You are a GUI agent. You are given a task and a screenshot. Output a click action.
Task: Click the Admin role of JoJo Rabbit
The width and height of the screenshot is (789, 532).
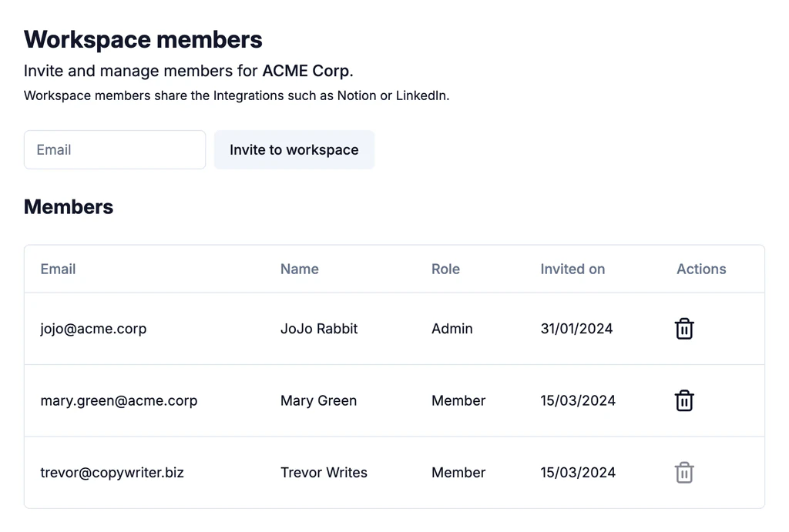pos(452,329)
